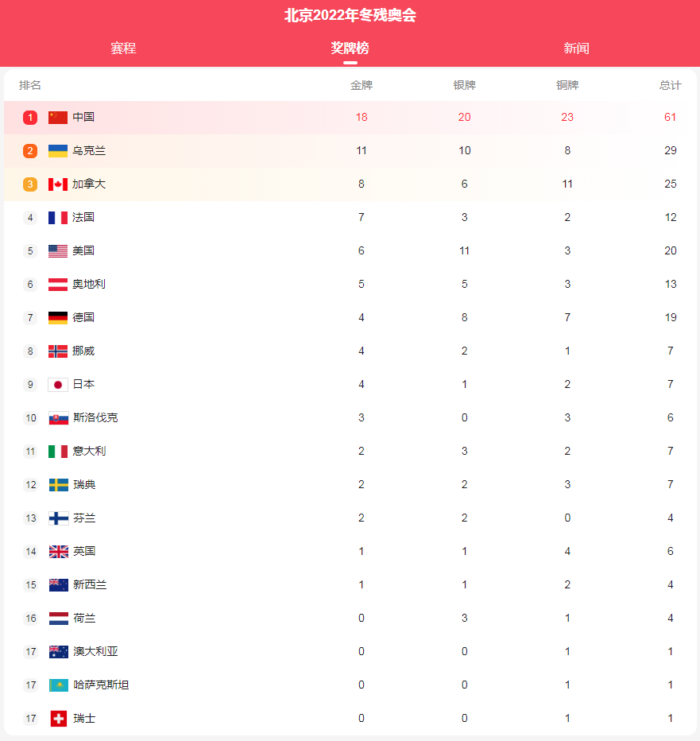The image size is (700, 741).
Task: Click the UK flag next to 英国
Action: [59, 552]
